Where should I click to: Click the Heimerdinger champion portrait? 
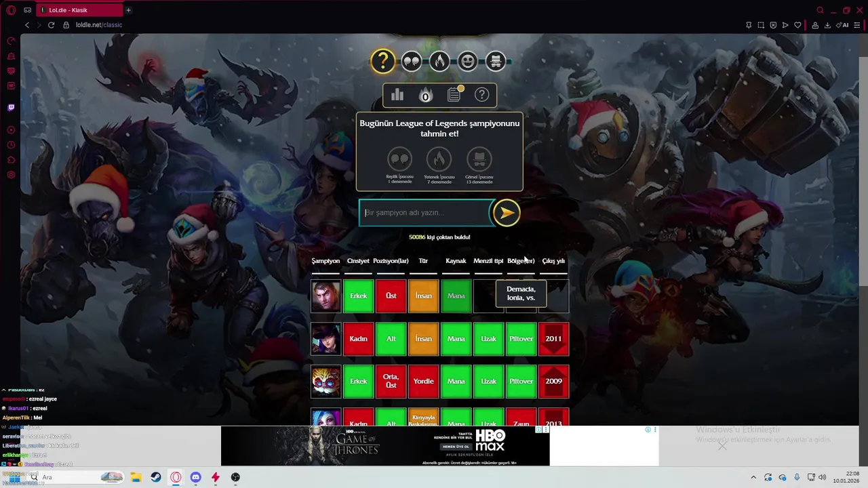pyautogui.click(x=325, y=382)
